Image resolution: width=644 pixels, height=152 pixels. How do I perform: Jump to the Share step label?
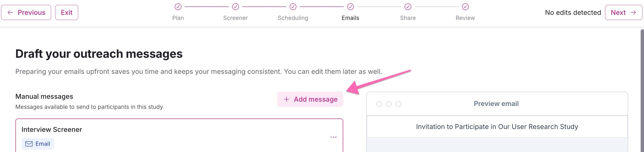(x=408, y=18)
